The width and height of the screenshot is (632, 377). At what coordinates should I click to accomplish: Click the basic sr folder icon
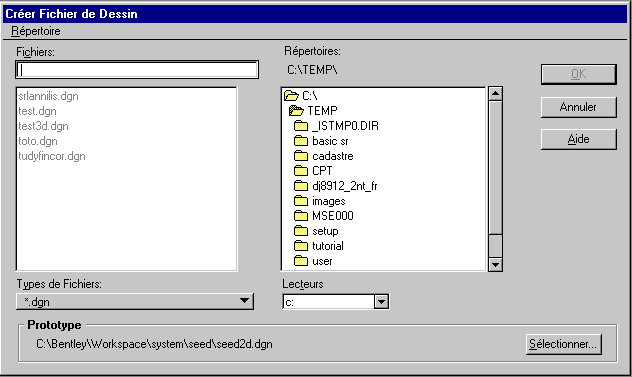(x=301, y=141)
